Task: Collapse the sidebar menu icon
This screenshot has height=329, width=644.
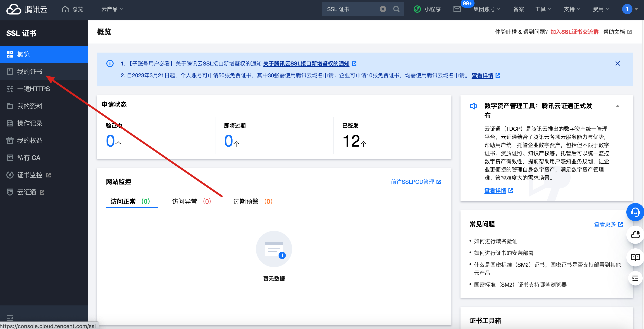Action: pyautogui.click(x=10, y=318)
